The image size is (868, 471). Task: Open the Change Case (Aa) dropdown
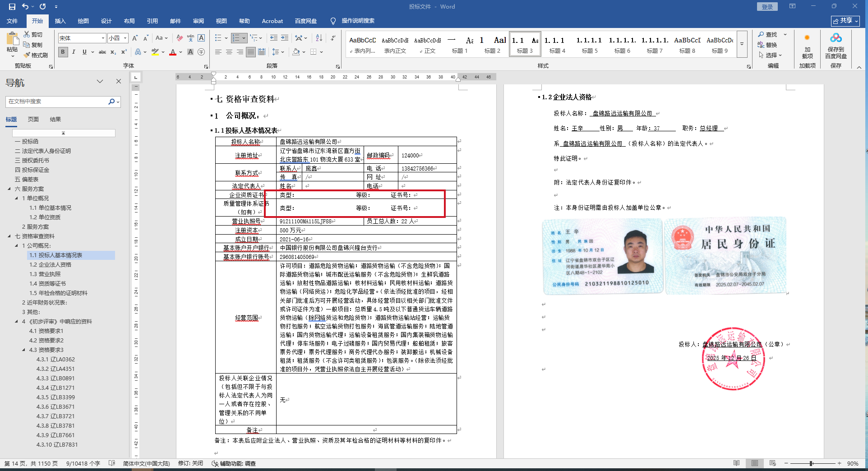tap(161, 38)
